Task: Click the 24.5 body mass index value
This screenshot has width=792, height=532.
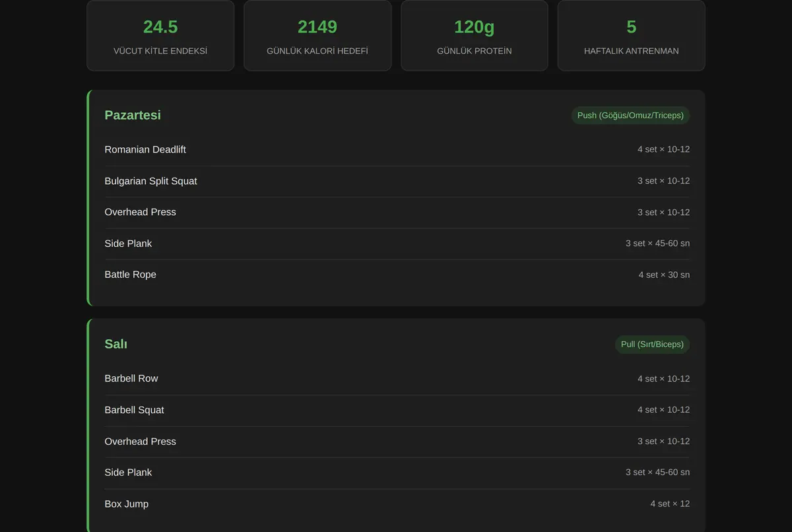Action: pyautogui.click(x=160, y=27)
